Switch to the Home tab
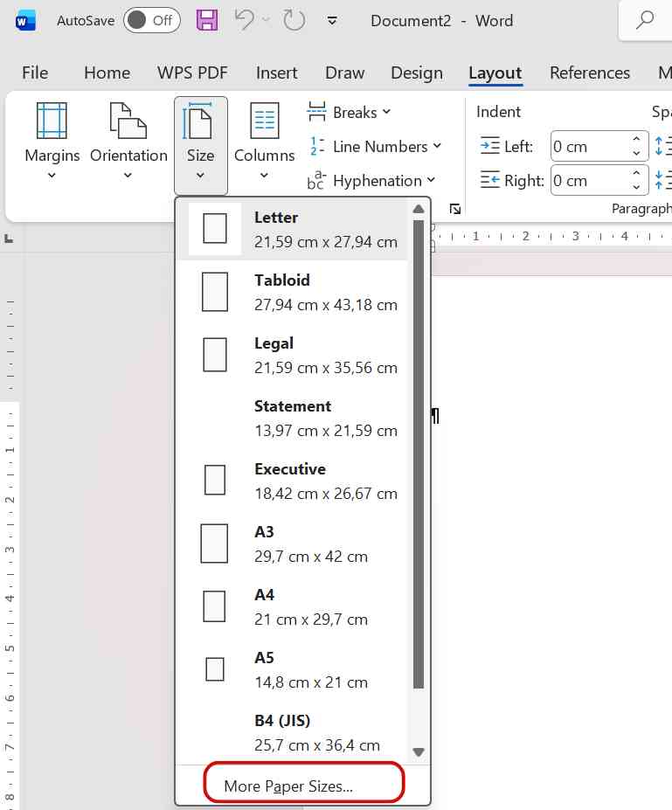This screenshot has height=810, width=672. [107, 73]
